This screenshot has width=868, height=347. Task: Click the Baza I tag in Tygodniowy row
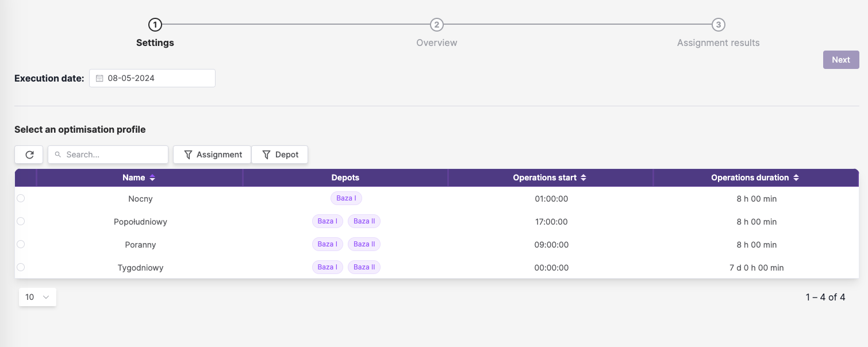click(x=328, y=267)
